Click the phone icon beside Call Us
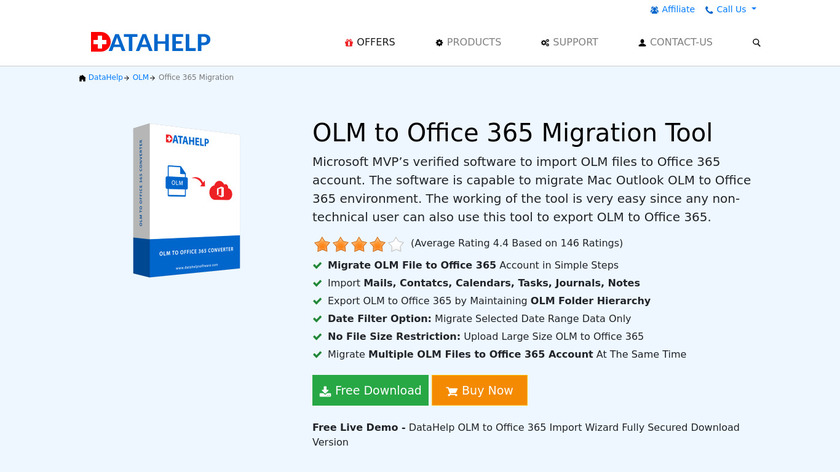The height and width of the screenshot is (472, 840). [x=709, y=10]
